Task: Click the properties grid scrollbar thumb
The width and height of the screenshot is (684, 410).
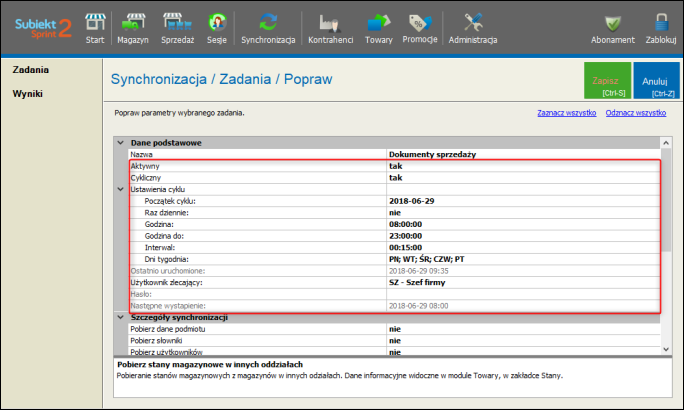Action: 666,200
